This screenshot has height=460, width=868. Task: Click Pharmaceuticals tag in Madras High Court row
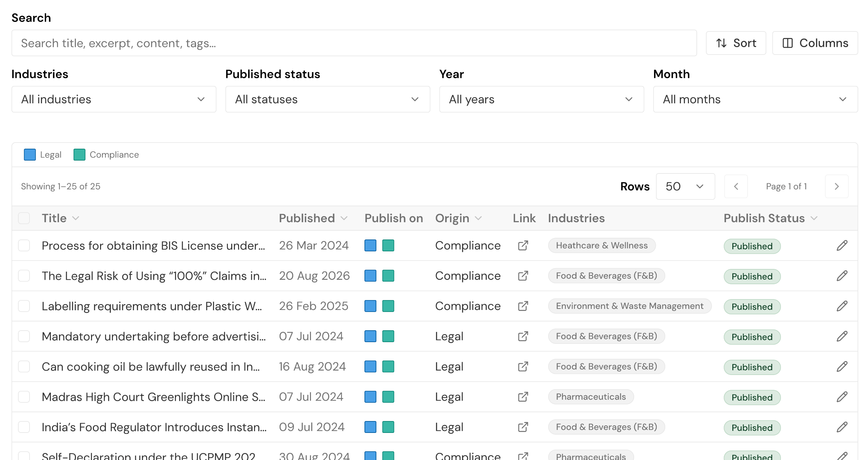coord(591,397)
